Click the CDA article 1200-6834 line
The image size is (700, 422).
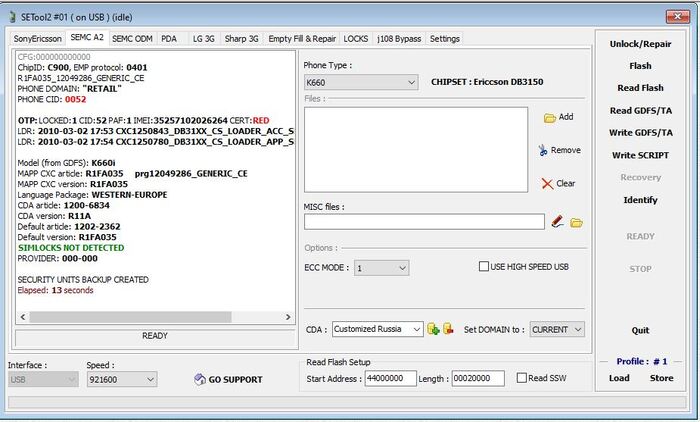[63, 205]
